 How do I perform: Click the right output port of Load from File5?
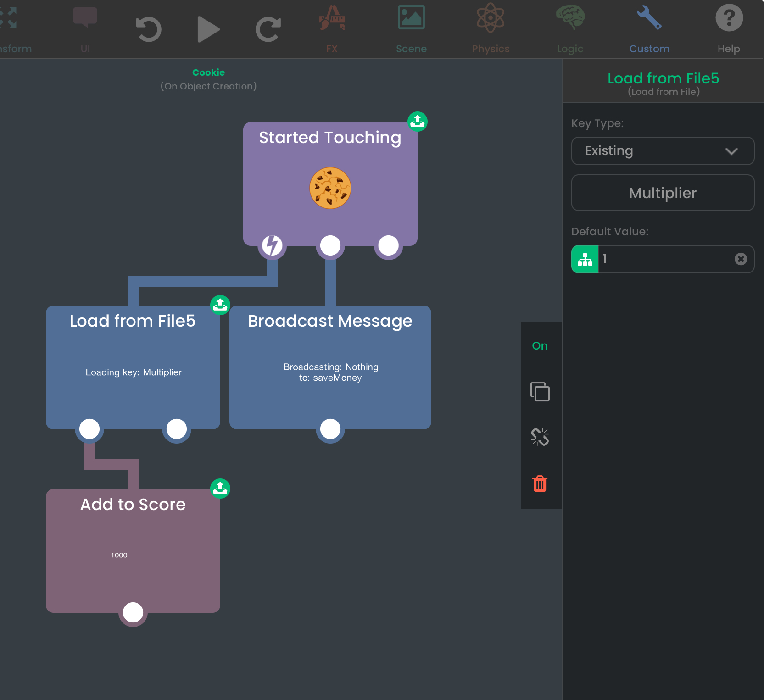(x=177, y=429)
